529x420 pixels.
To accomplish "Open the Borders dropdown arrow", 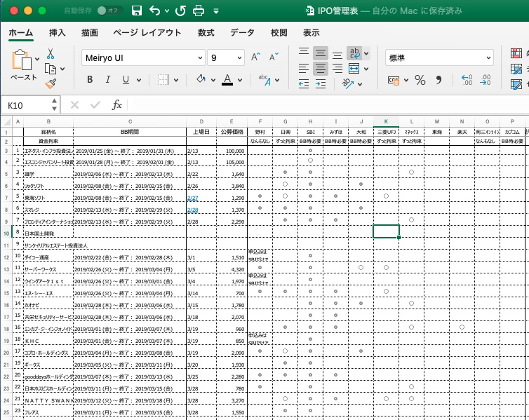I will [x=176, y=80].
